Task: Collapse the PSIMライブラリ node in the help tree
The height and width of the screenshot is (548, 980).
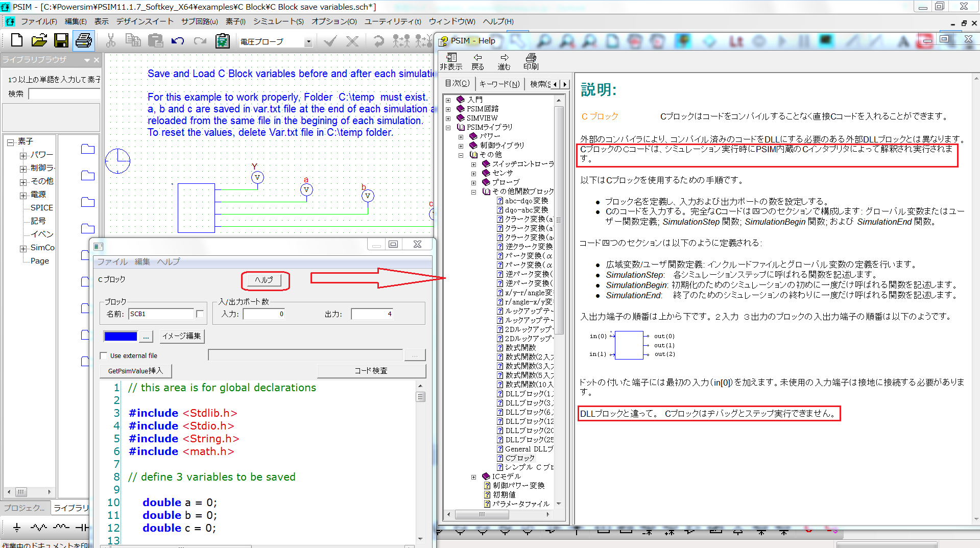Action: (x=448, y=127)
